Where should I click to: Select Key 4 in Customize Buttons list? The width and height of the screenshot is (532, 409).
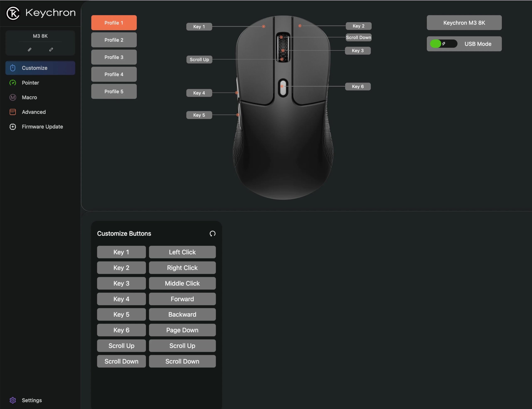[121, 299]
